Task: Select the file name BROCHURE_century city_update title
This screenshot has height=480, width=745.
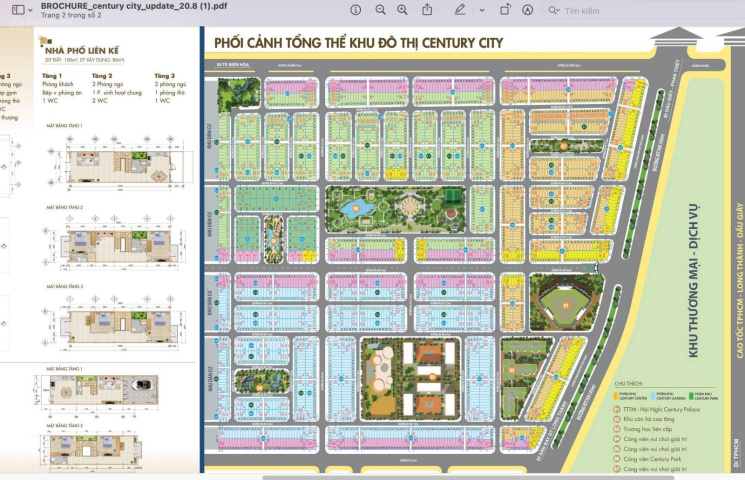Action: (134, 6)
